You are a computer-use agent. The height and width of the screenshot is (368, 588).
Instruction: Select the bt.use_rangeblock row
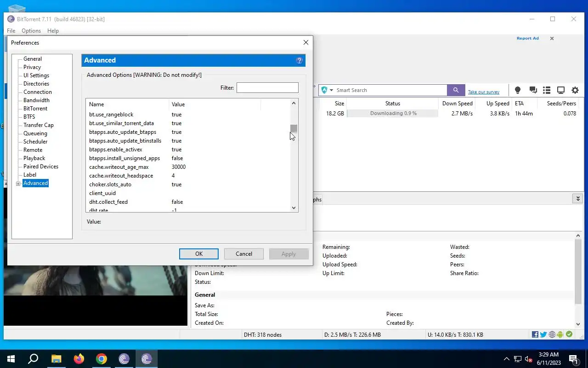point(188,115)
